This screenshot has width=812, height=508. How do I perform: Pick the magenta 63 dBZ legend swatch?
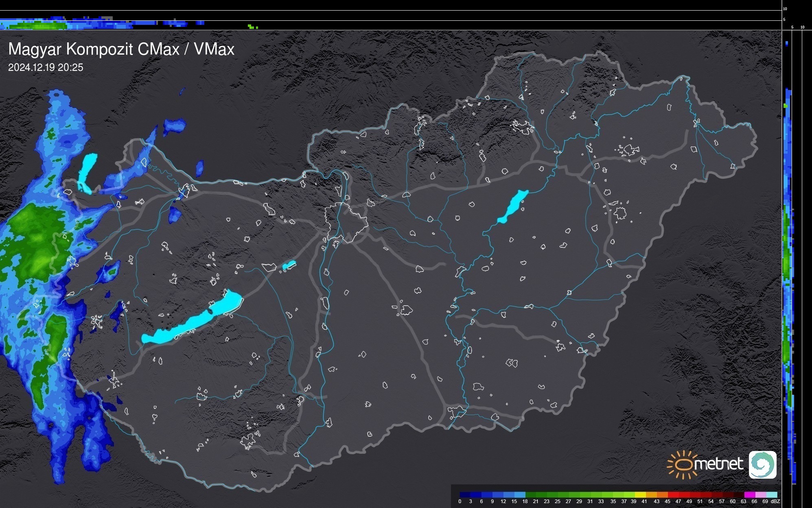(750, 495)
